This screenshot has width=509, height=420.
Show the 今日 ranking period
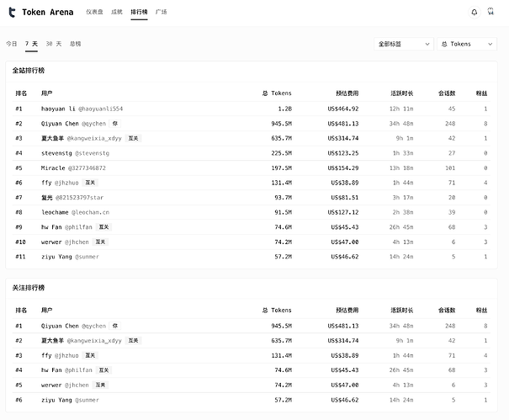coord(12,44)
